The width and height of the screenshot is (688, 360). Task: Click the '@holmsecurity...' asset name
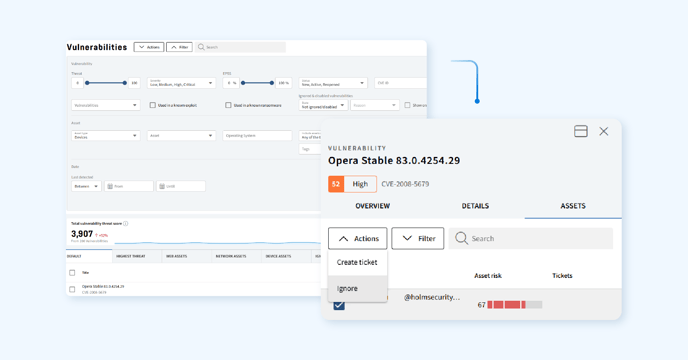click(x=432, y=297)
